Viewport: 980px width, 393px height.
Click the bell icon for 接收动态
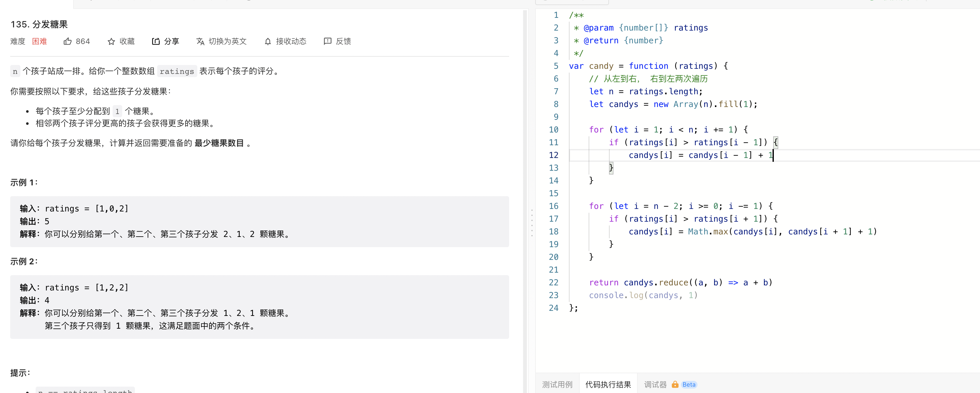click(x=268, y=41)
